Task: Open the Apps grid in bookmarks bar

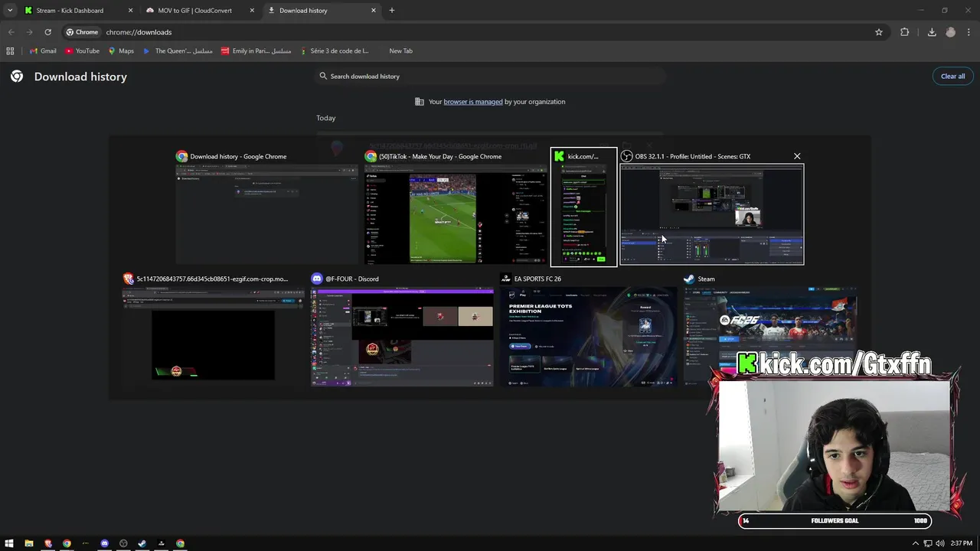Action: (x=10, y=51)
